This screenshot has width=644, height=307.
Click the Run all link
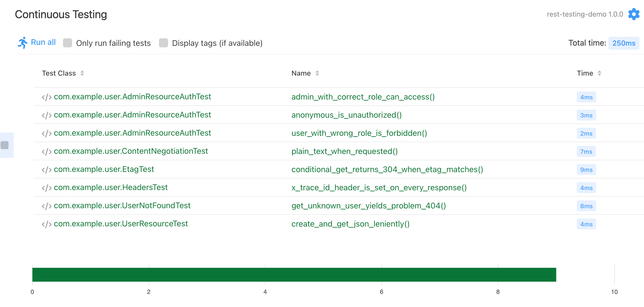pos(43,42)
